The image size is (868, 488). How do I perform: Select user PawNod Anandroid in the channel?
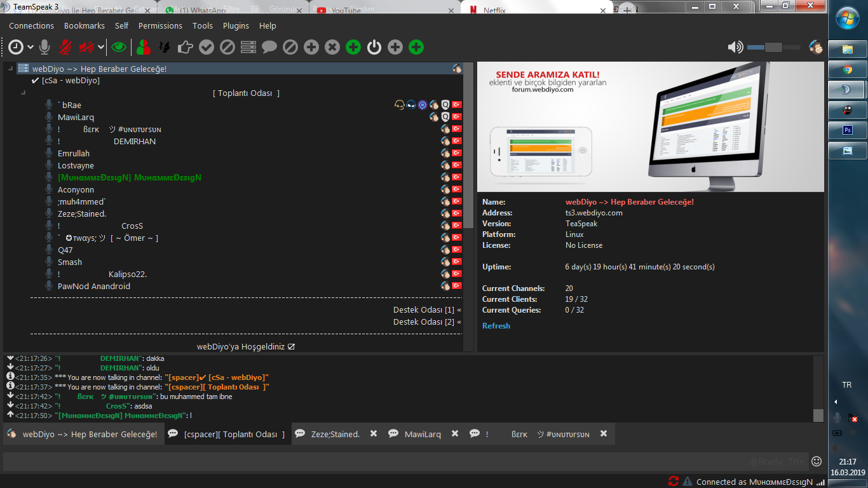coord(94,286)
